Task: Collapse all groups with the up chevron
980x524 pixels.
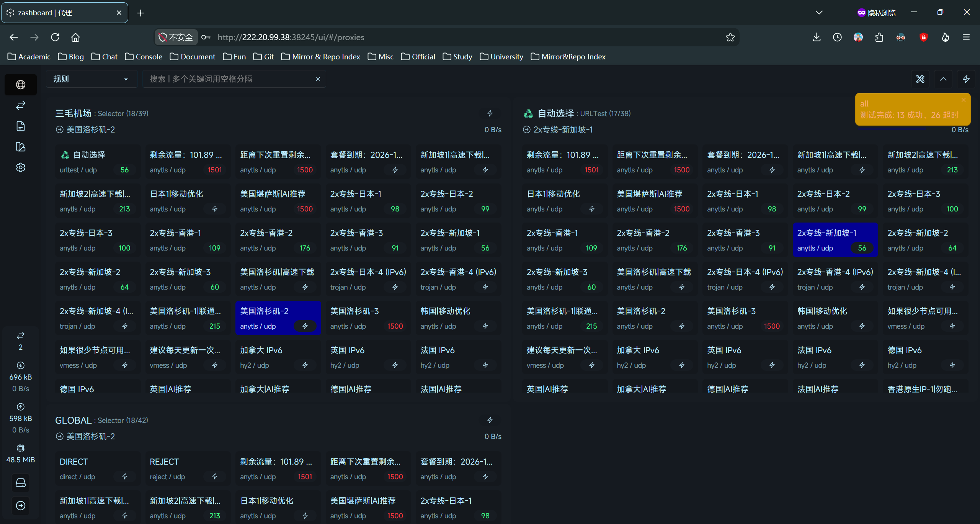Action: [943, 79]
